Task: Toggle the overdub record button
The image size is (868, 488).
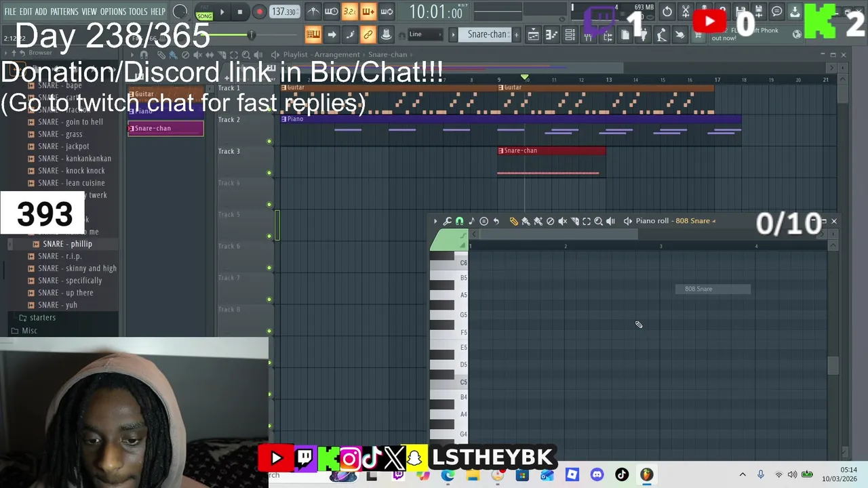Action: pyautogui.click(x=368, y=12)
